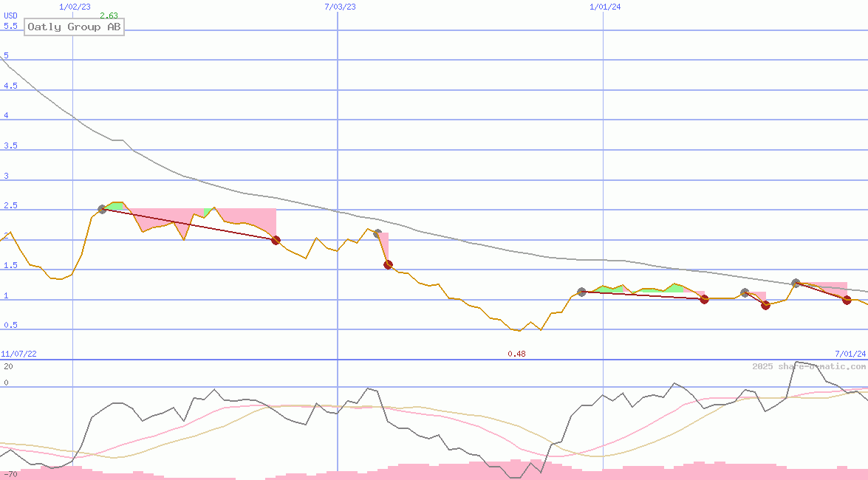Screen dimensions: 868x480
Task: Click the Oatly Group AB legend label
Action: [74, 27]
